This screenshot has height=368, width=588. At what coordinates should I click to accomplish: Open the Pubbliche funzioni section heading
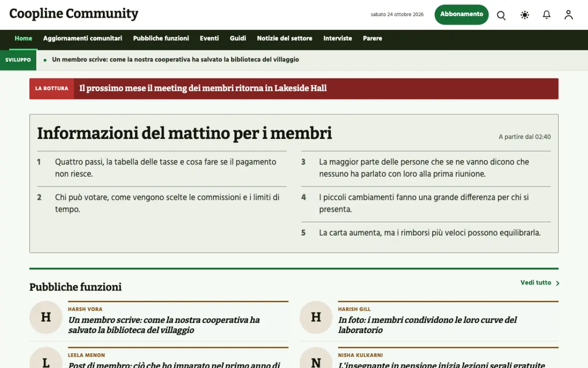[x=75, y=287]
